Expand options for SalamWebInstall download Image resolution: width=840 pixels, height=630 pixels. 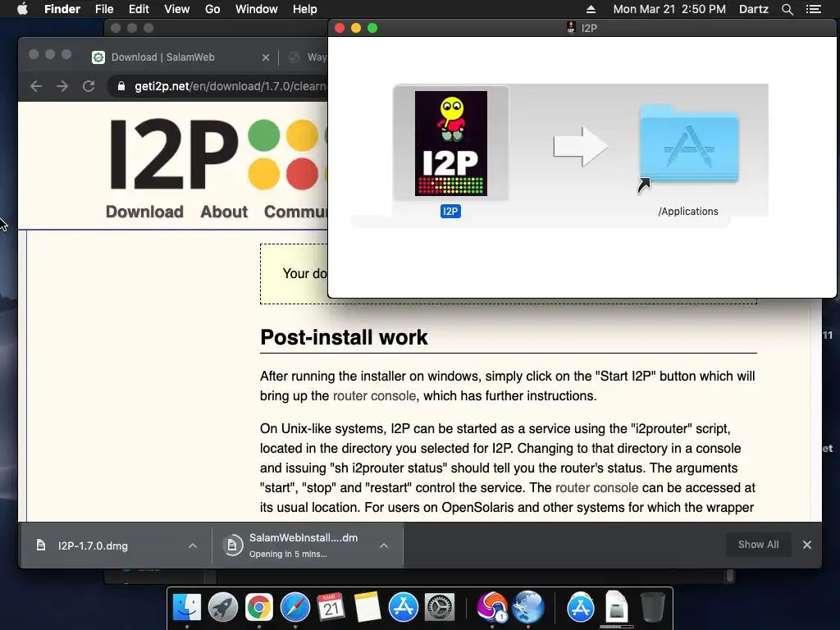pyautogui.click(x=384, y=546)
